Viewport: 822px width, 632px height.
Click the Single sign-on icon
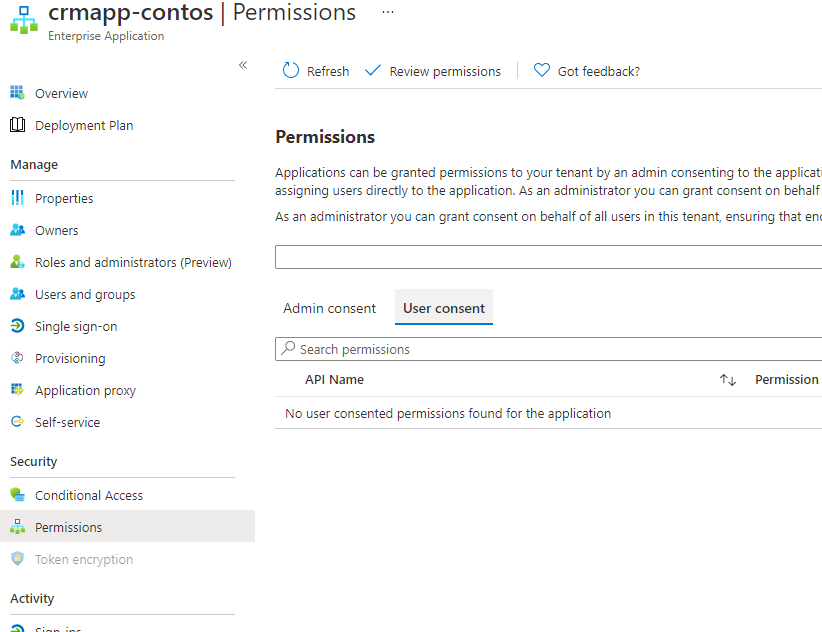coord(17,326)
